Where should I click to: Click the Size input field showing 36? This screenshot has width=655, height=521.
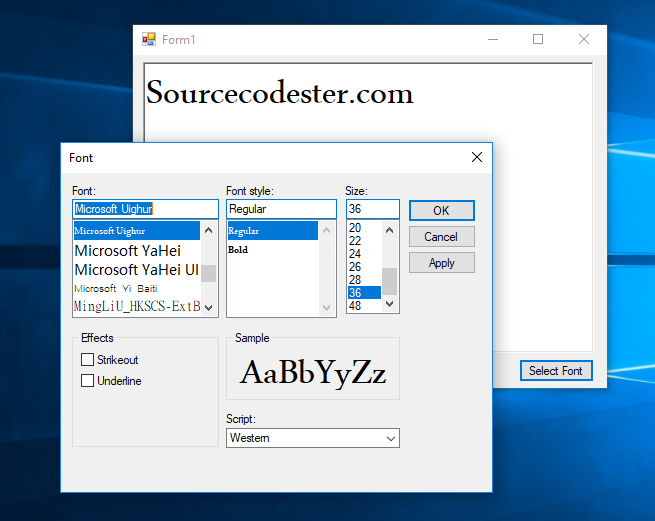tap(373, 209)
